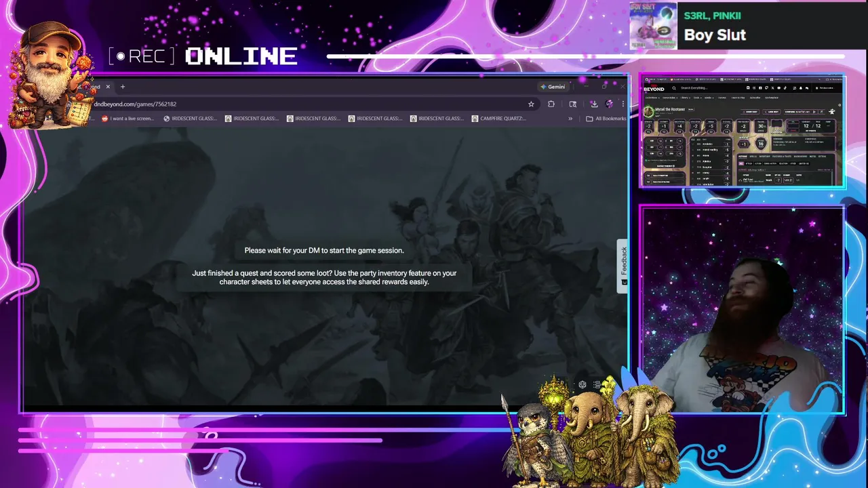Click the icon next to dice roller
The height and width of the screenshot is (488, 868).
pos(597,384)
